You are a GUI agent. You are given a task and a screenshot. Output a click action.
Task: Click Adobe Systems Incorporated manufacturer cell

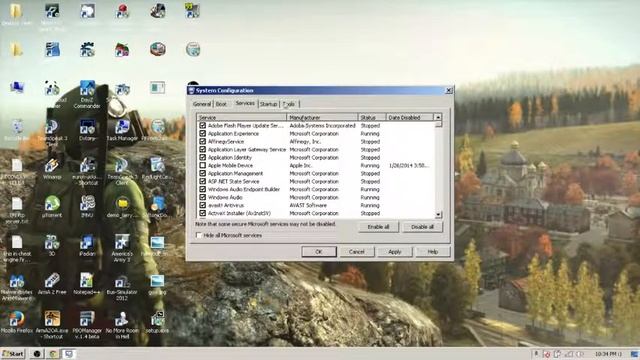(x=322, y=126)
